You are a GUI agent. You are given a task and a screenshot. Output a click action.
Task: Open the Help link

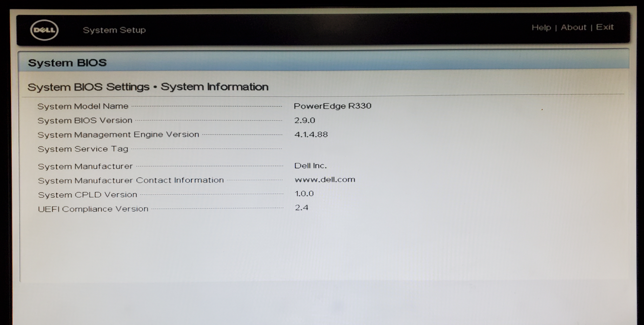pyautogui.click(x=541, y=27)
